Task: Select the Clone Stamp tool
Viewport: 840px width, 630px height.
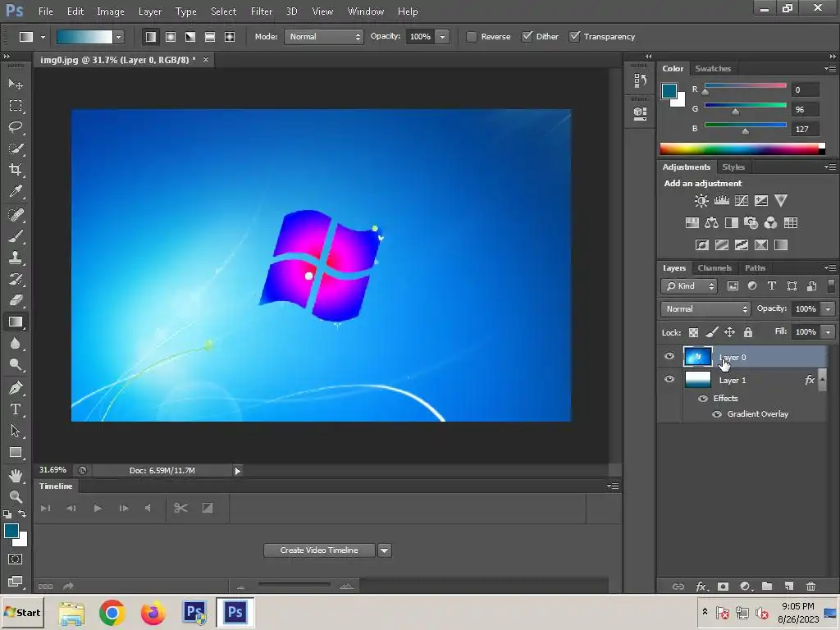Action: click(x=16, y=258)
